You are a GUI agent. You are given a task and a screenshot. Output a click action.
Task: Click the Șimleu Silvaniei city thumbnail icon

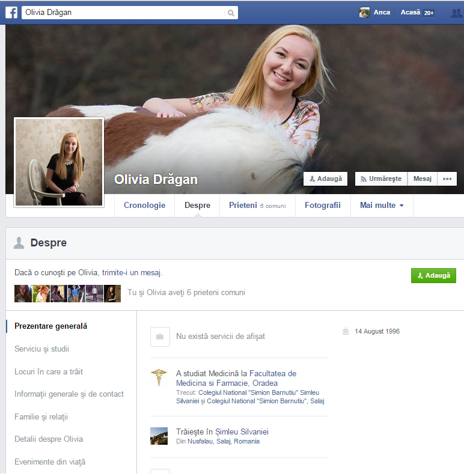159,436
